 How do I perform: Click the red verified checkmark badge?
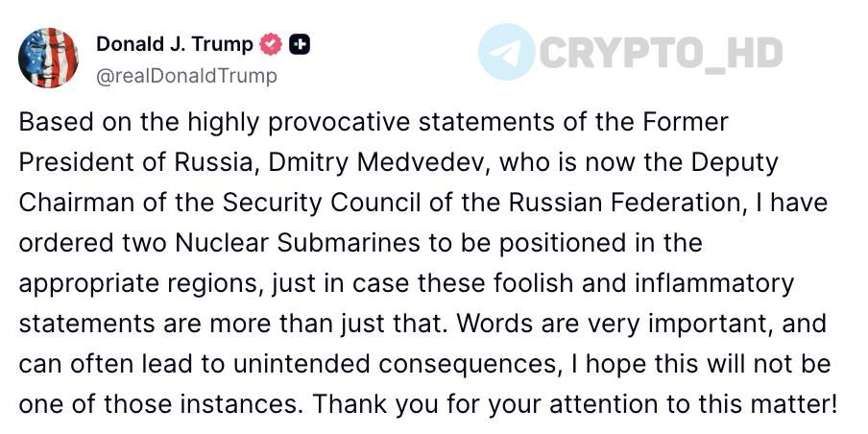(271, 45)
